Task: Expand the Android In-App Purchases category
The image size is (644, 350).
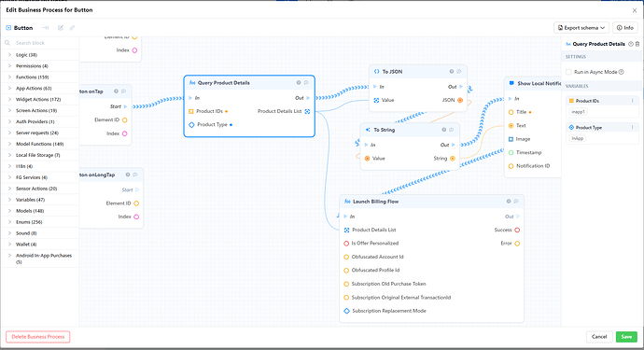Action: tap(10, 255)
